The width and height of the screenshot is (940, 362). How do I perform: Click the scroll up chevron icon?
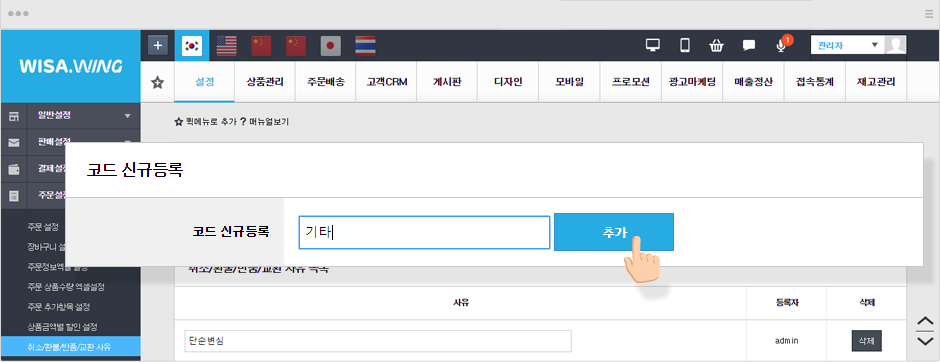pyautogui.click(x=925, y=322)
